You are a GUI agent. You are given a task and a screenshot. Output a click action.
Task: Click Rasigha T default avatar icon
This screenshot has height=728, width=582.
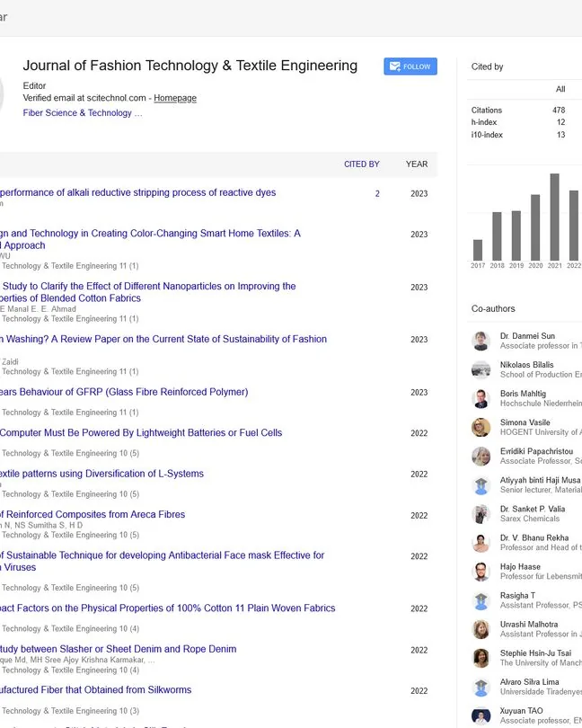(x=481, y=600)
